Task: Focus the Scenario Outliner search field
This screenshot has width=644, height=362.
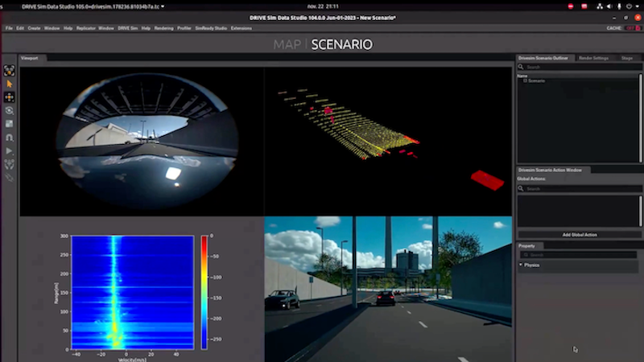Action: coord(580,67)
